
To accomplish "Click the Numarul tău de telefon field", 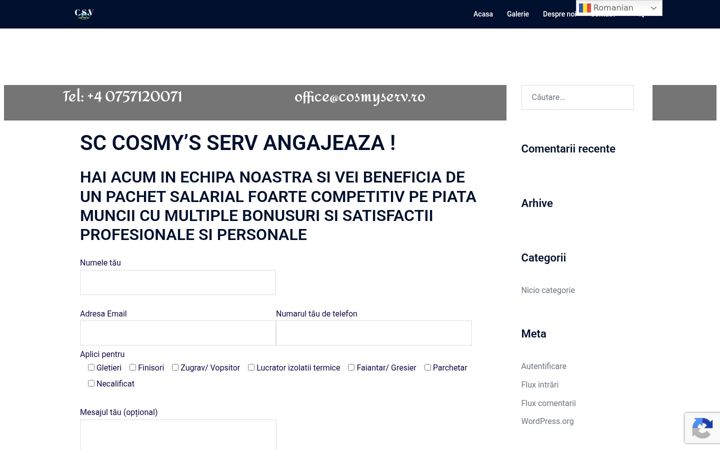I will click(x=374, y=333).
